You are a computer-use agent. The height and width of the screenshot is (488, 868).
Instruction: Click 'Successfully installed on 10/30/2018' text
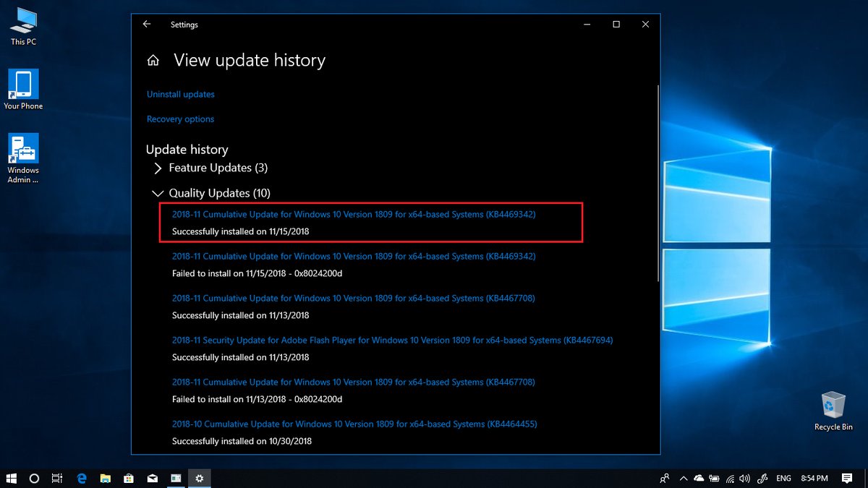(242, 441)
